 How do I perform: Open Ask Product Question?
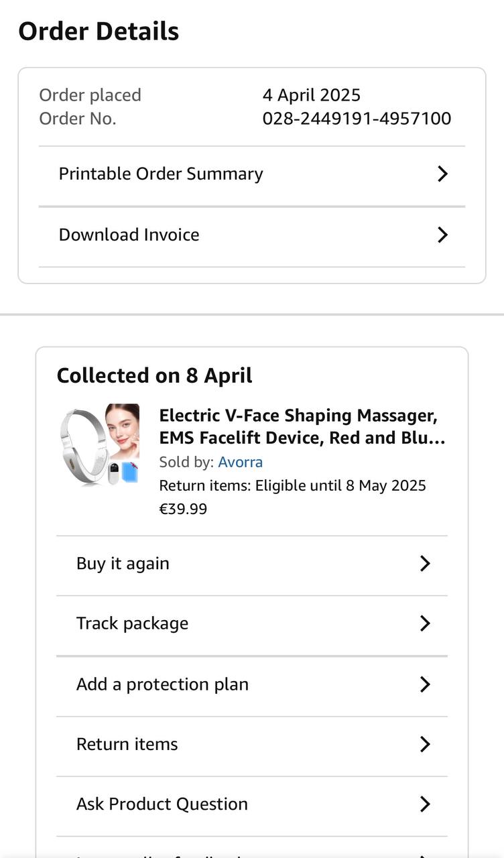[162, 804]
